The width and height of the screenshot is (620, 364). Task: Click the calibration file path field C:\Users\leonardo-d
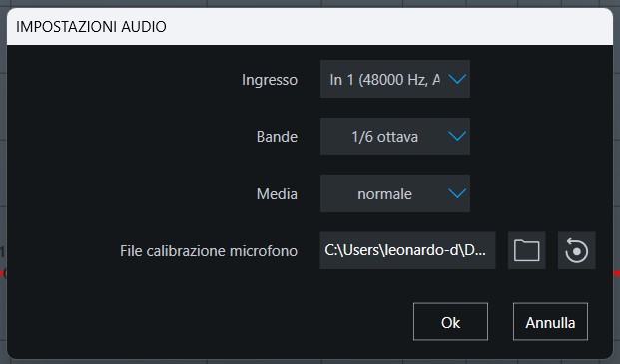tap(407, 250)
